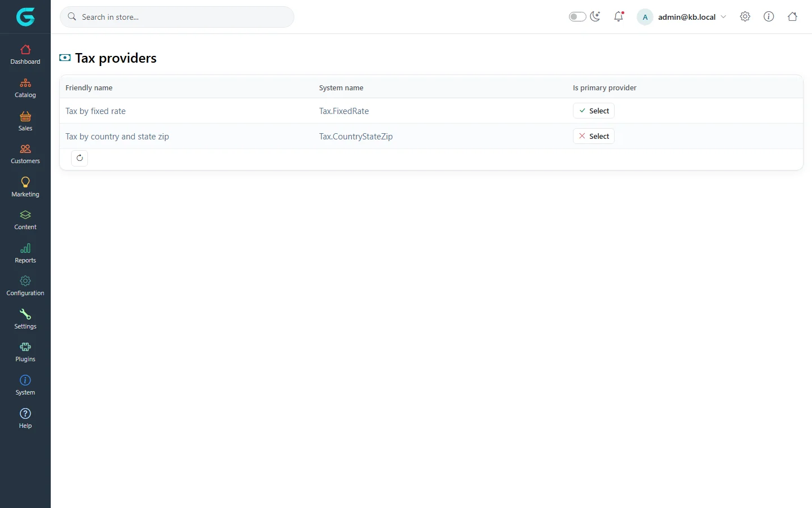Open the Customers section
Image resolution: width=812 pixels, height=508 pixels.
(25, 154)
